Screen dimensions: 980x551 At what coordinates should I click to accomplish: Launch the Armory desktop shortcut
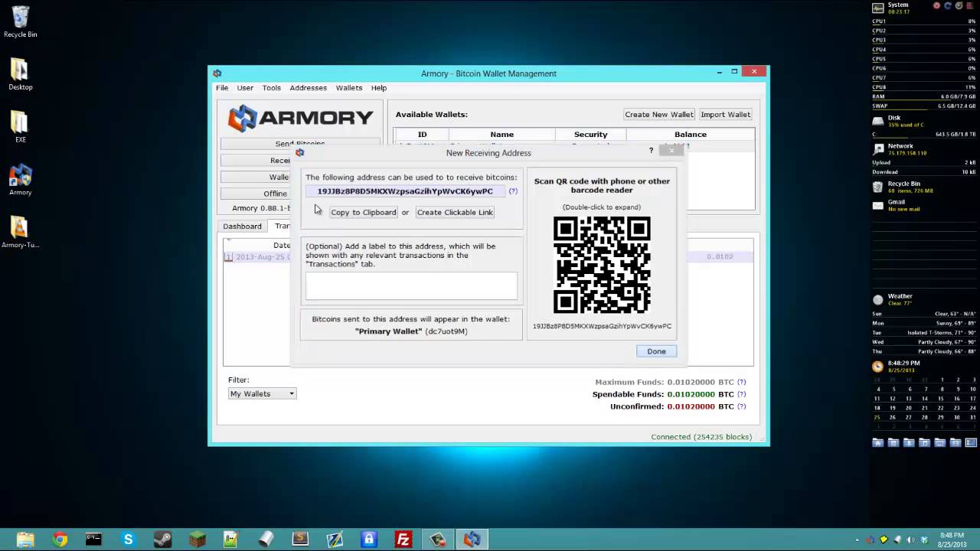(x=21, y=180)
